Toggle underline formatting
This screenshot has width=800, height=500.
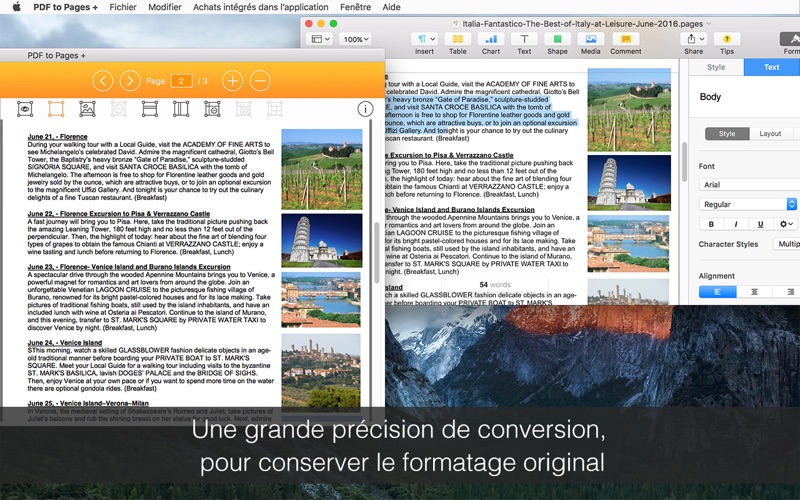pos(760,224)
